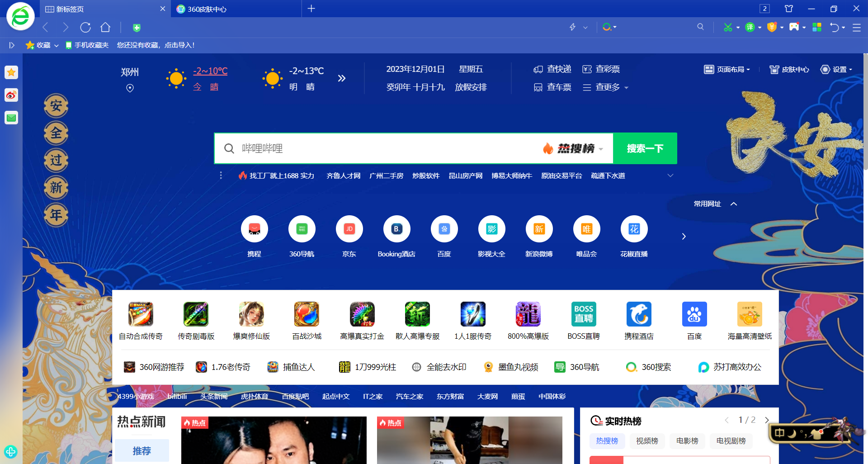This screenshot has height=464, width=868.
Task: Expand the 收藏 favorites dropdown
Action: pos(57,46)
